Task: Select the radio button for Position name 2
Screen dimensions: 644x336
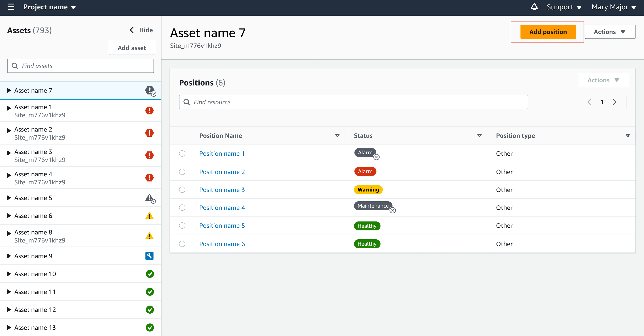Action: pos(182,172)
